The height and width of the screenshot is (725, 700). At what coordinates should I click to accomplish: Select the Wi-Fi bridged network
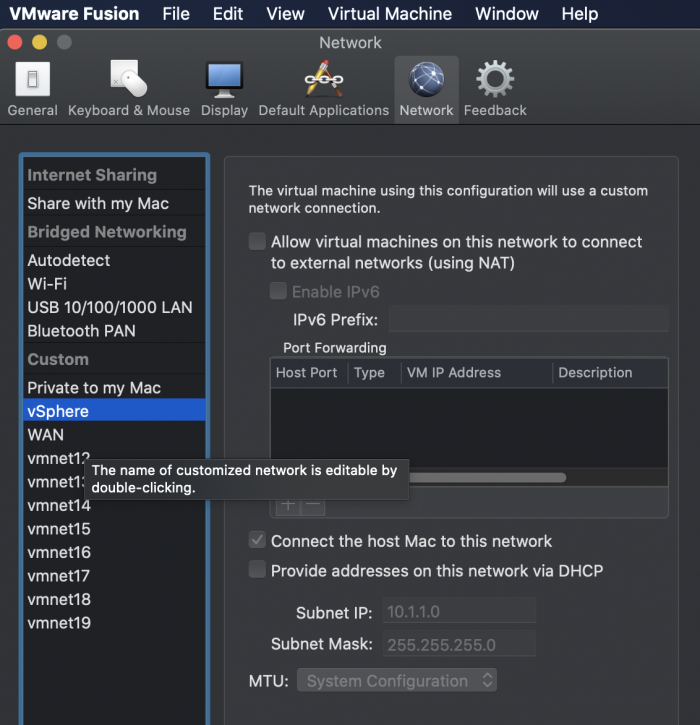114,284
